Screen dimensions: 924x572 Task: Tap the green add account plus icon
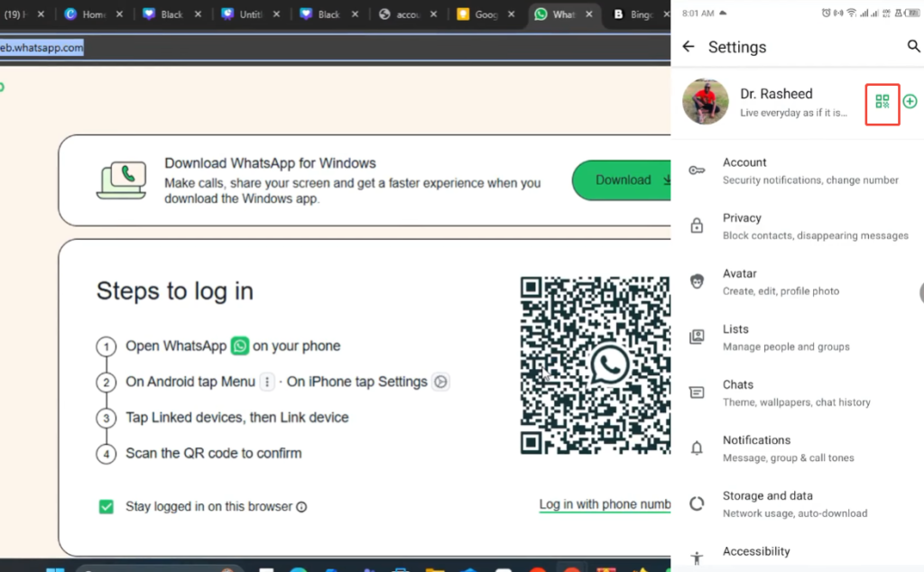(x=910, y=101)
